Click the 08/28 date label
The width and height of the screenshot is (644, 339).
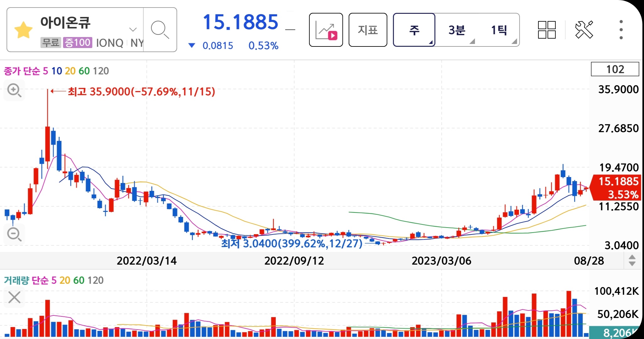589,261
